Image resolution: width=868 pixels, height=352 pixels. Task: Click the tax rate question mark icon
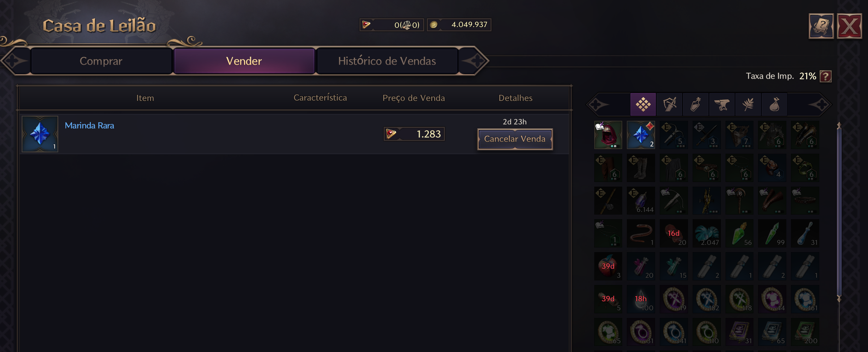point(826,76)
